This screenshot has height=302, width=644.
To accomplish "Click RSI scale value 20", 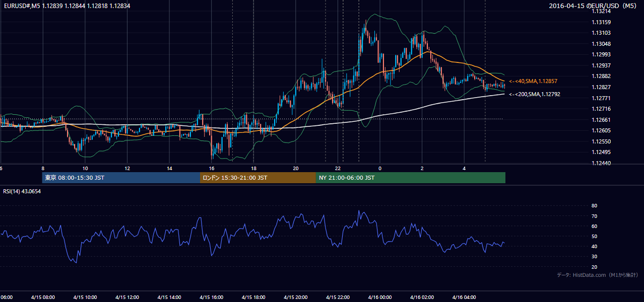I will (594, 267).
